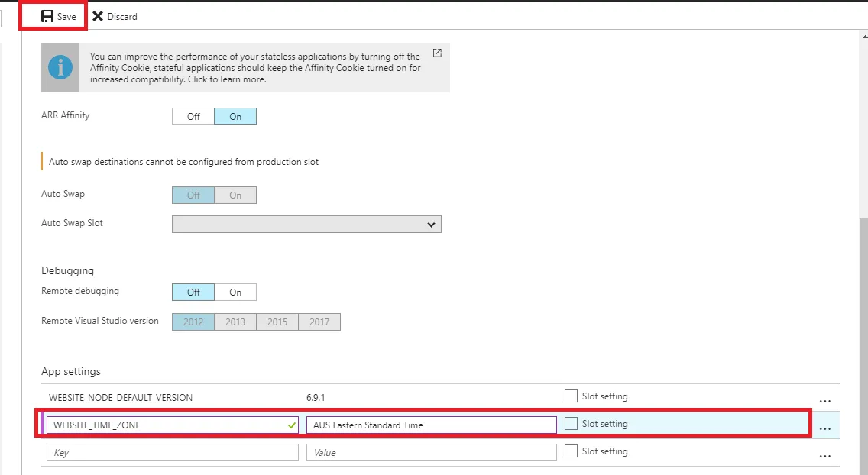Select Remote Visual Studio version 2017

pyautogui.click(x=319, y=322)
